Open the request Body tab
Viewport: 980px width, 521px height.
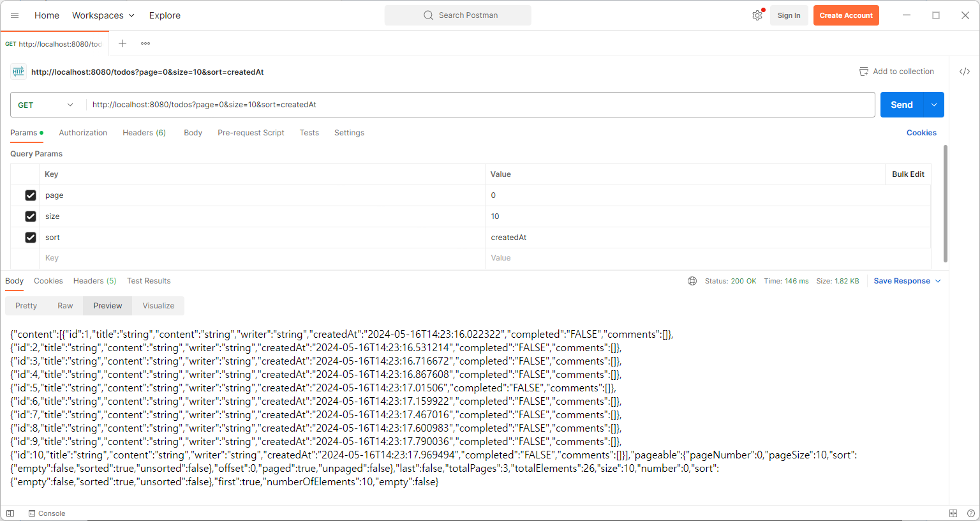[x=193, y=133]
